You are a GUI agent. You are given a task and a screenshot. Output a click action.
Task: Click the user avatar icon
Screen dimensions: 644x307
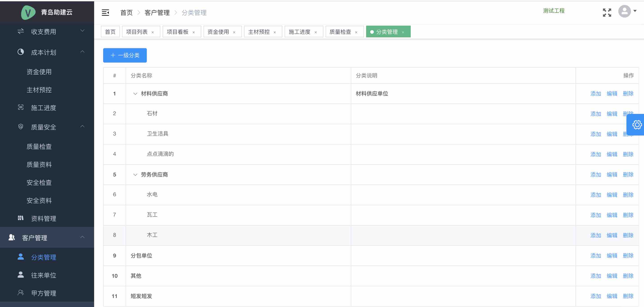(624, 11)
